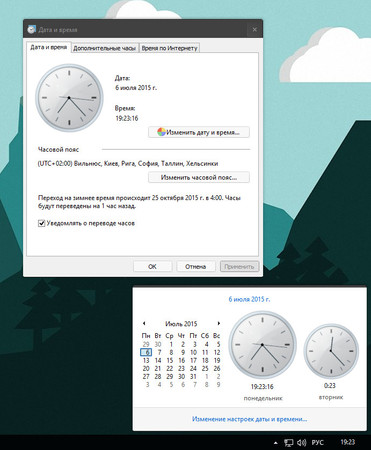Screen dimensions: 371x450
Task: Click the shield icon on Изменить дату и время
Action: click(161, 132)
